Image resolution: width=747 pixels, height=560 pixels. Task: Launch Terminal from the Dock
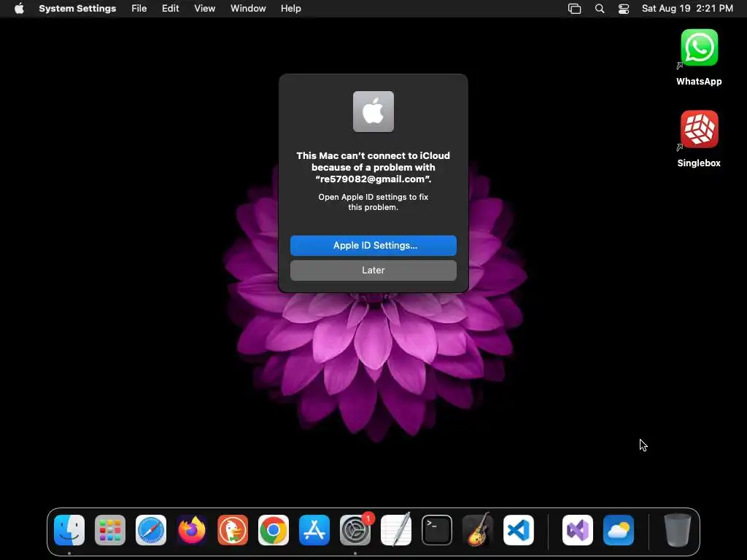coord(437,530)
